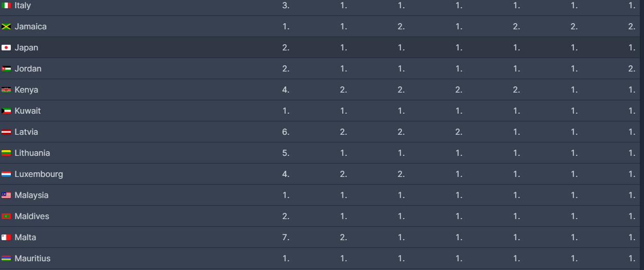This screenshot has width=644, height=270.
Task: Click the Maldives flag icon
Action: [6, 217]
